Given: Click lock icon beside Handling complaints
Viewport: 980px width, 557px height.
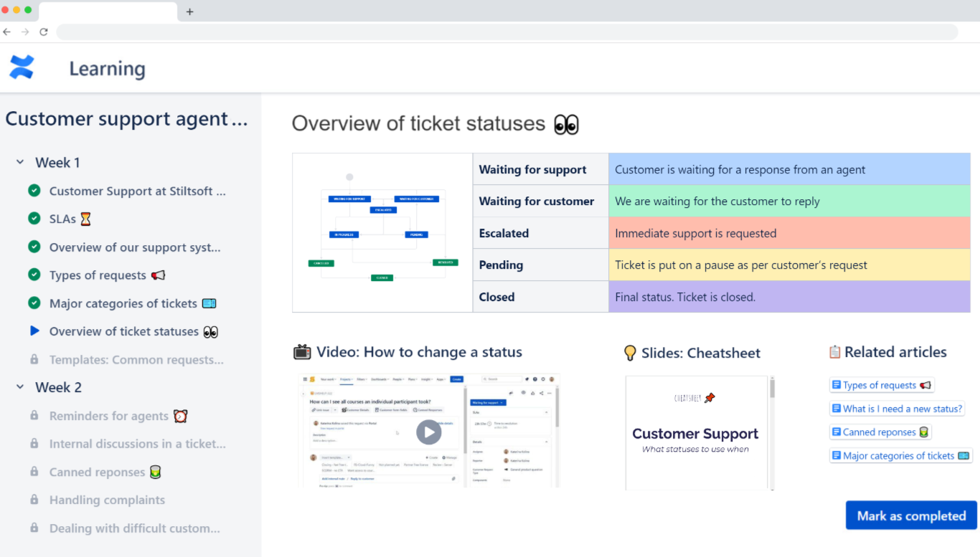Looking at the screenshot, I should click(x=34, y=500).
